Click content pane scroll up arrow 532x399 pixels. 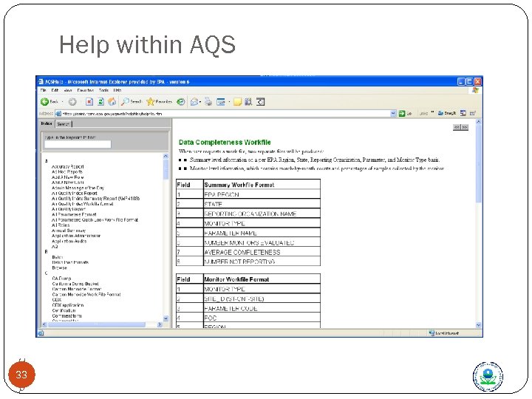pyautogui.click(x=478, y=121)
